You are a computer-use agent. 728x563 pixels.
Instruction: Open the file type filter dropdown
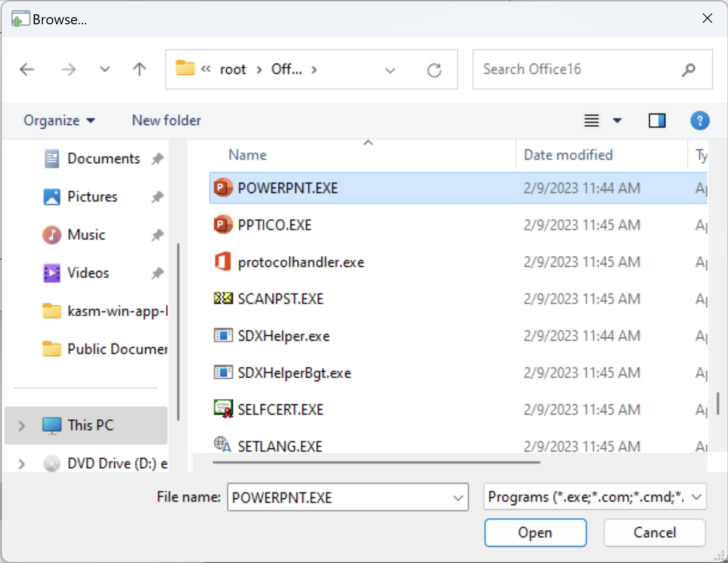[595, 497]
